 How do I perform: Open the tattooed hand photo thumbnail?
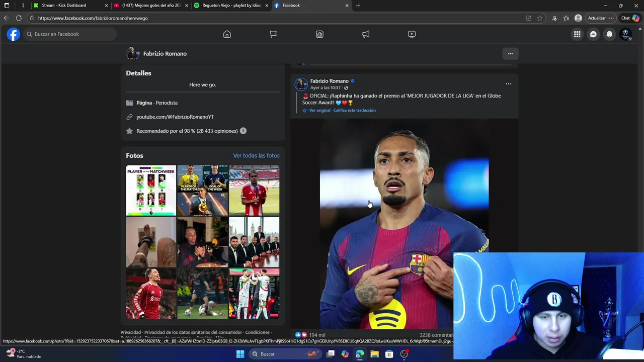coord(151,242)
